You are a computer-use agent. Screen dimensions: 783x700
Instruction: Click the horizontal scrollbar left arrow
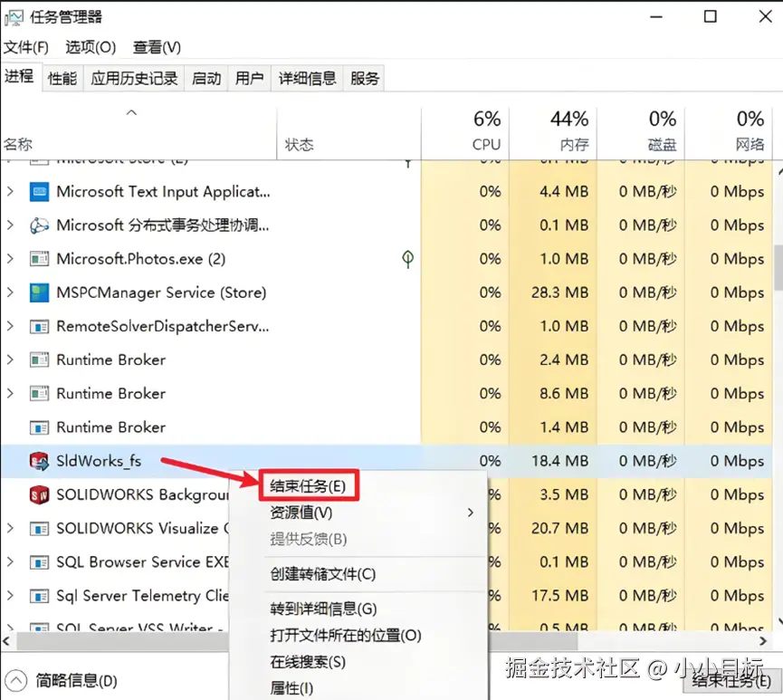click(6, 641)
